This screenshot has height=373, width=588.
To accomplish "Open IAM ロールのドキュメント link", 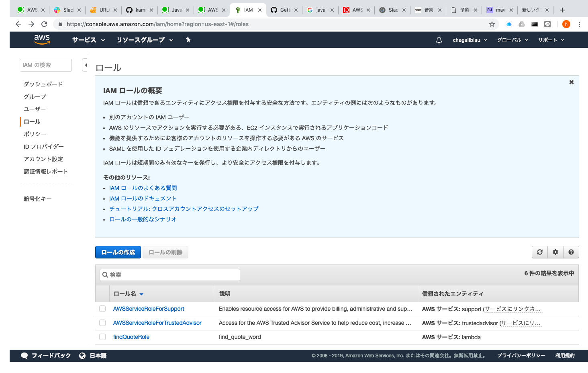I will pos(143,198).
